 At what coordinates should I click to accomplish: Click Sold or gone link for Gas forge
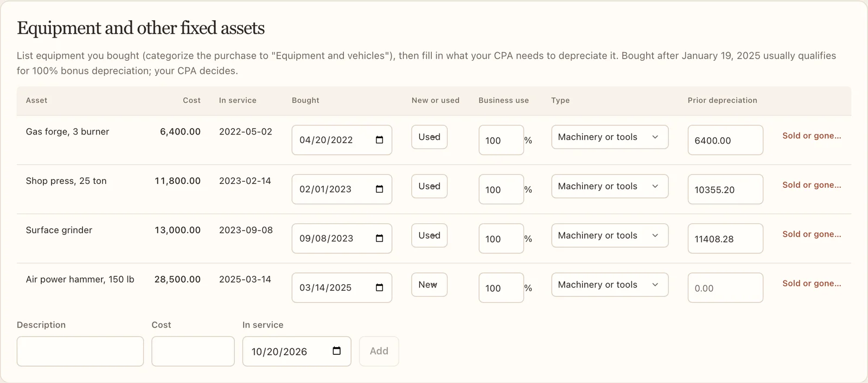(812, 136)
